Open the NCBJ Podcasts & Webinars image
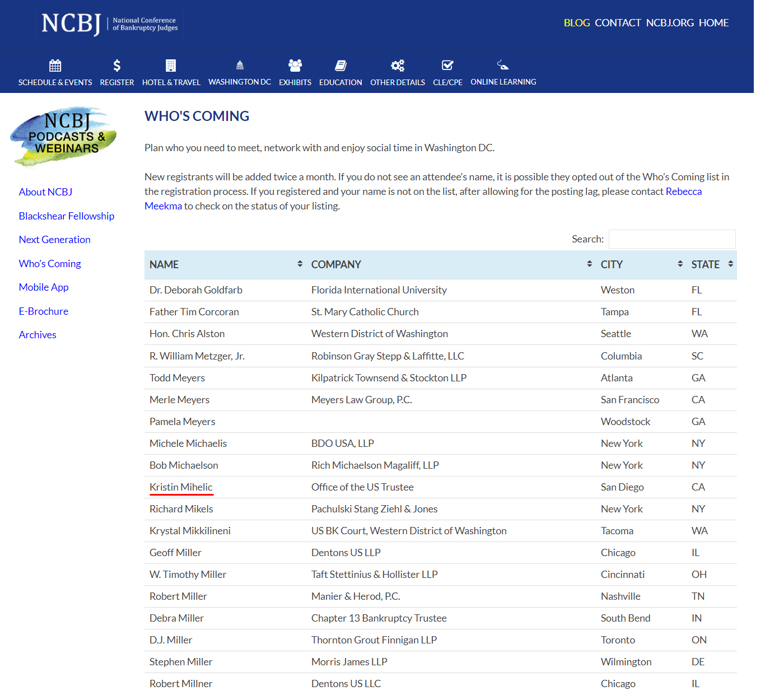 pyautogui.click(x=63, y=136)
